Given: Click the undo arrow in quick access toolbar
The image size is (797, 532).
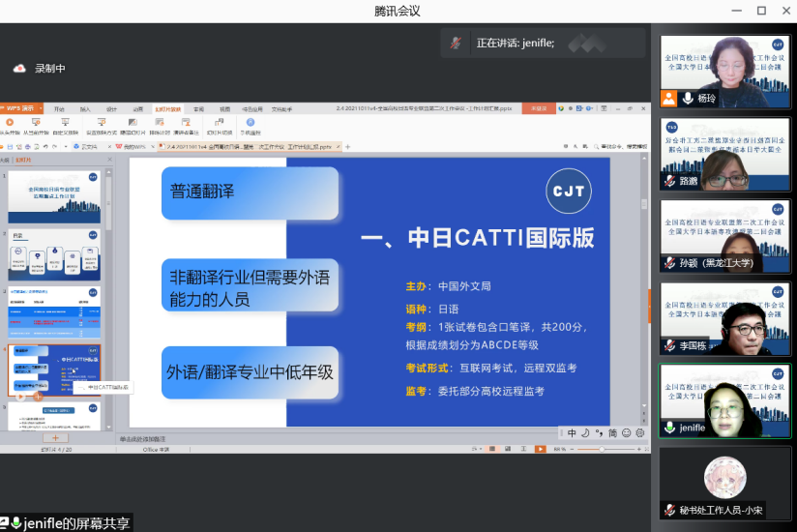Looking at the screenshot, I should click(45, 147).
